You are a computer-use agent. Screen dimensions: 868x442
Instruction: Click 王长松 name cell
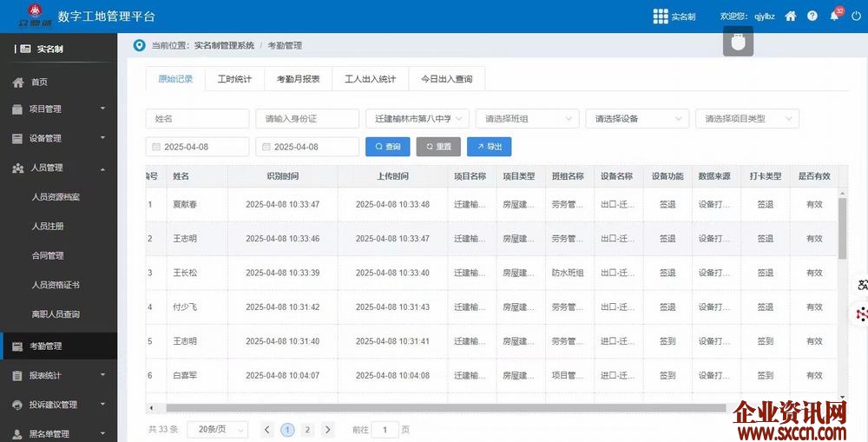pyautogui.click(x=185, y=273)
